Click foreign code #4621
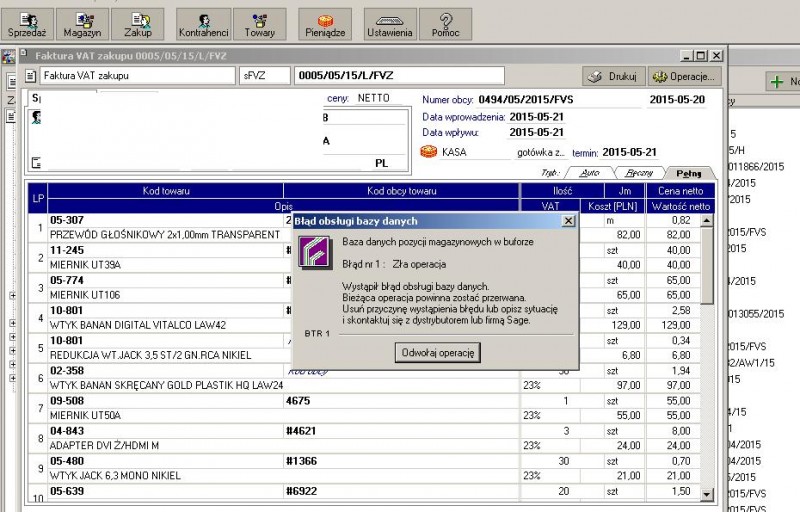 point(301,431)
